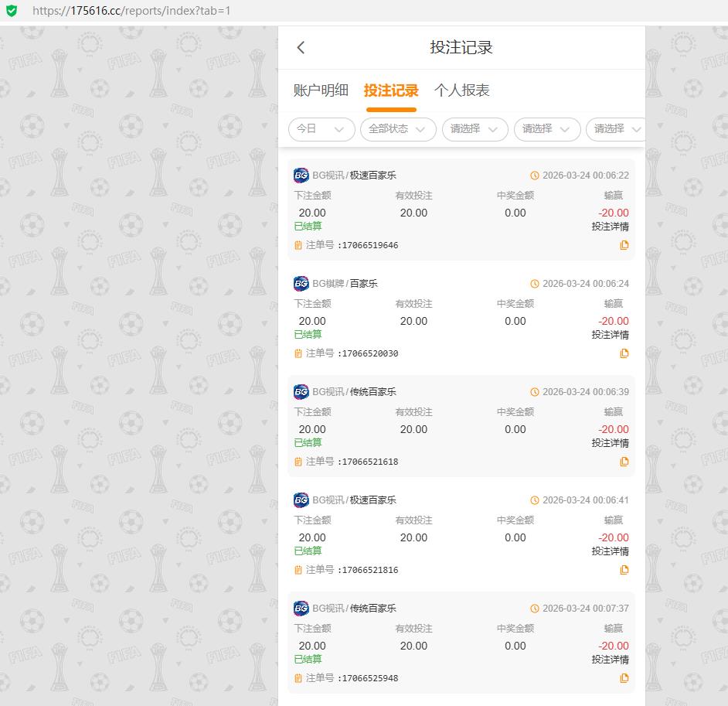View 投注详情 for the 00:06:39 bet
Screen dimensions: 728x706
pyautogui.click(x=610, y=443)
